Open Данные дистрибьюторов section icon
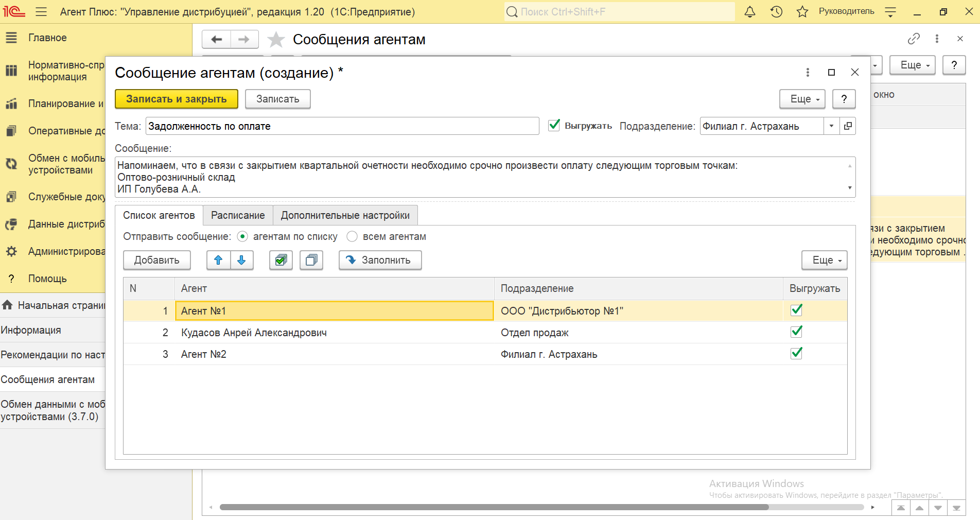 pos(11,224)
